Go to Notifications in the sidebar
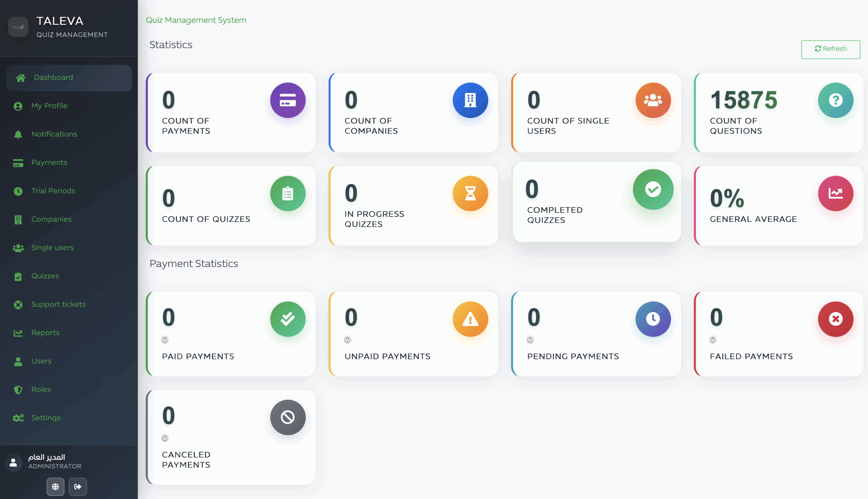The width and height of the screenshot is (868, 499). coord(54,134)
